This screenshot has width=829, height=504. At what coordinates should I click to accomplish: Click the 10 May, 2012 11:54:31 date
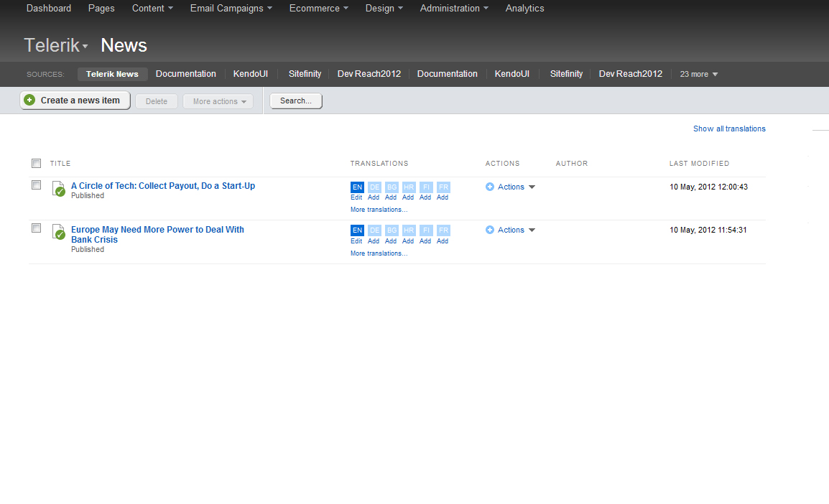coord(708,230)
